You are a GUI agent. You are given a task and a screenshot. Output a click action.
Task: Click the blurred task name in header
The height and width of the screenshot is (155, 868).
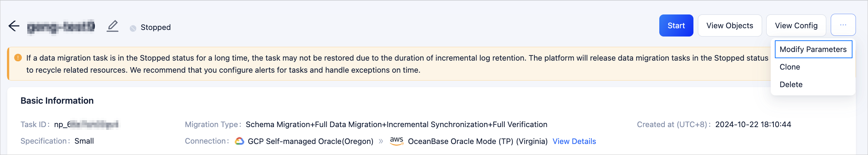(x=61, y=27)
